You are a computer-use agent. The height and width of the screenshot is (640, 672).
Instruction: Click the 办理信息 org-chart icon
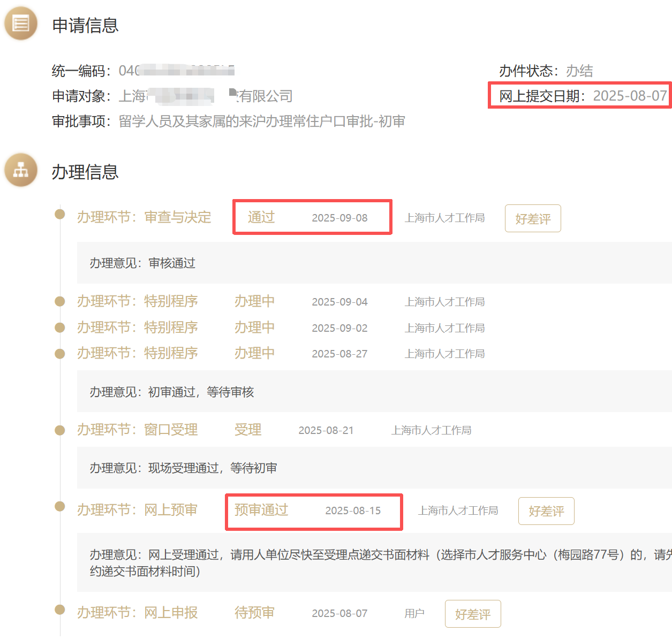point(21,171)
